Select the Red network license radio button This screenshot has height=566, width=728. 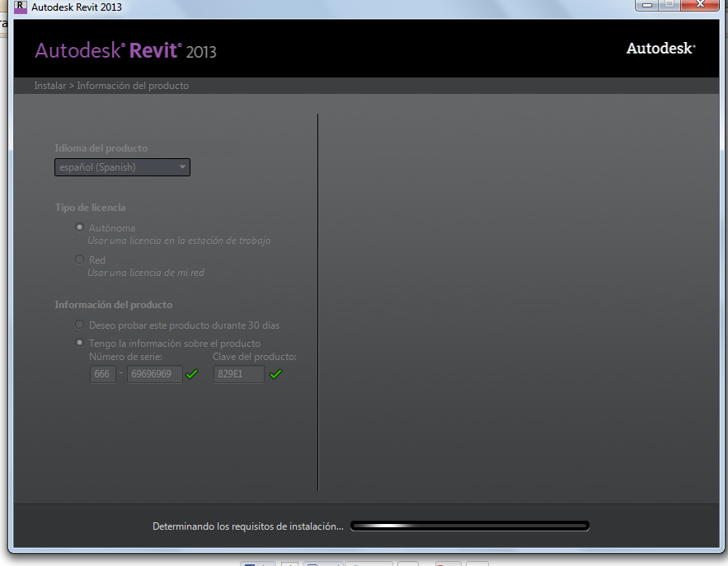[79, 260]
